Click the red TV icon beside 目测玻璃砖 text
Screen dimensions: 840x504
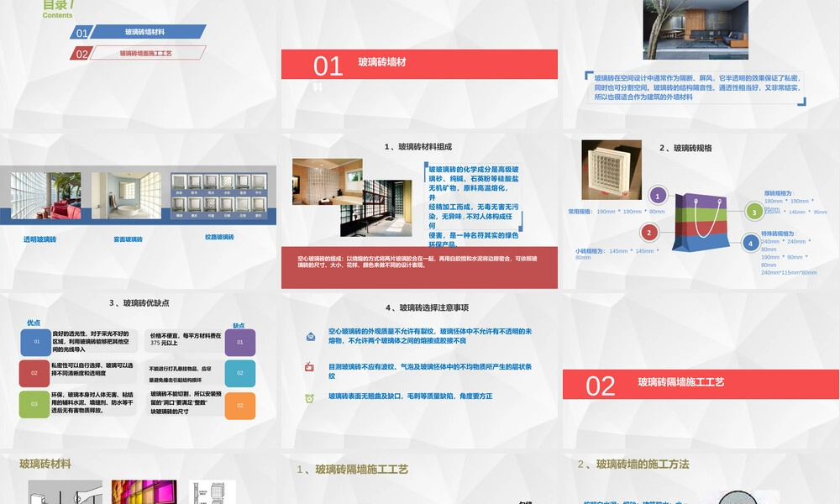(x=309, y=367)
